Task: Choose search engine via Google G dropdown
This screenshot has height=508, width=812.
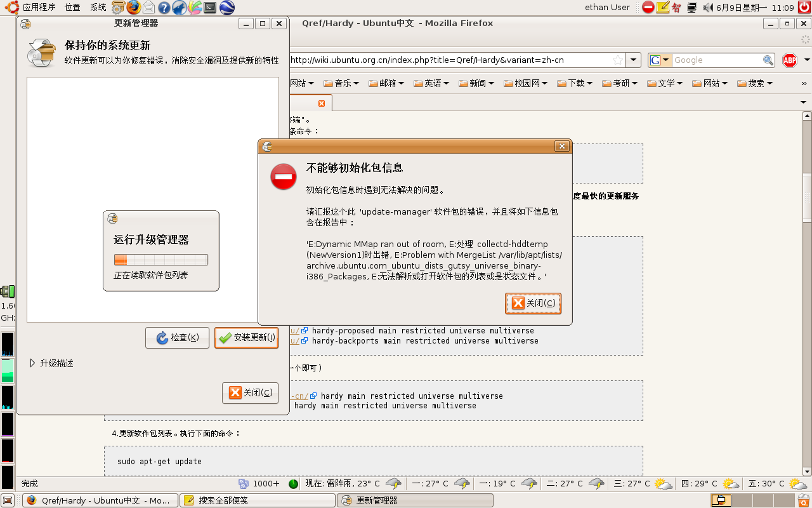Action: tap(660, 60)
